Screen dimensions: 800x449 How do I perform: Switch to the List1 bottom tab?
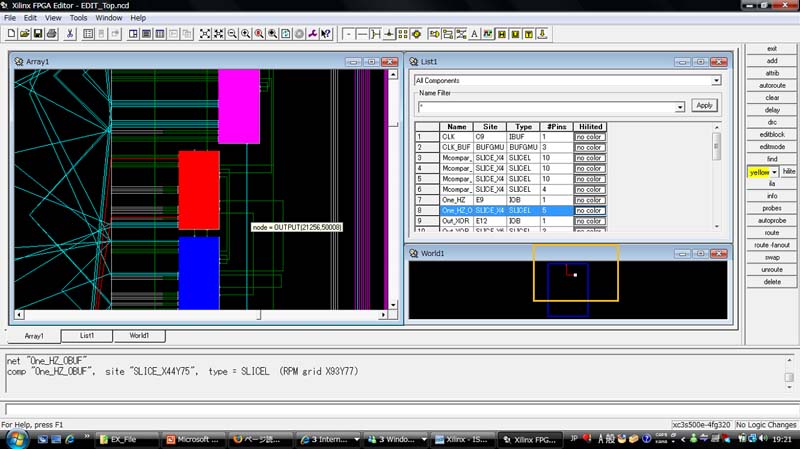click(x=87, y=336)
